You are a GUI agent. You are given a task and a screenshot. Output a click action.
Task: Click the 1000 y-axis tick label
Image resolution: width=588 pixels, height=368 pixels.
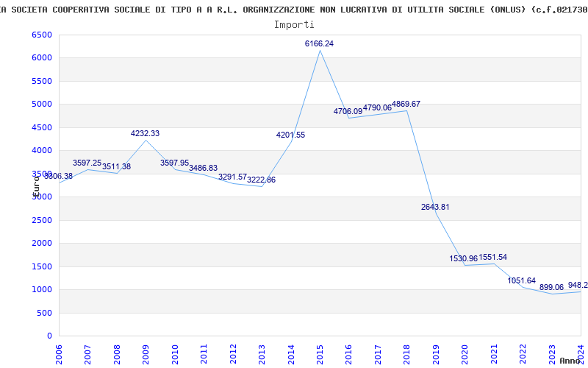coord(42,290)
